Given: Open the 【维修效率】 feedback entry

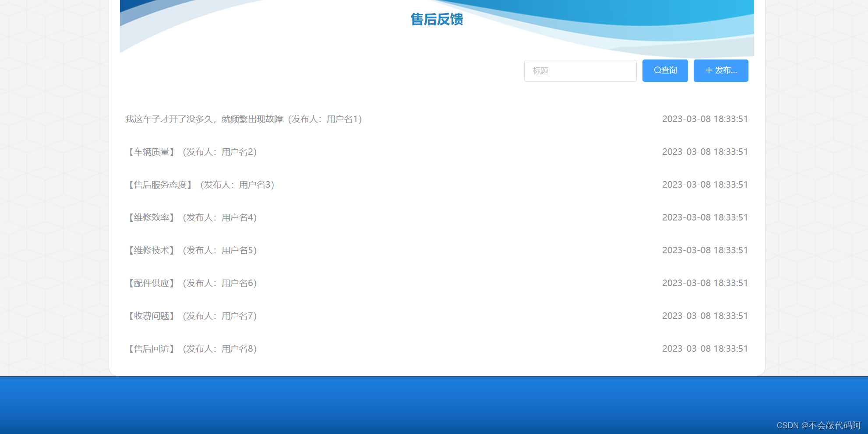Looking at the screenshot, I should [x=151, y=217].
